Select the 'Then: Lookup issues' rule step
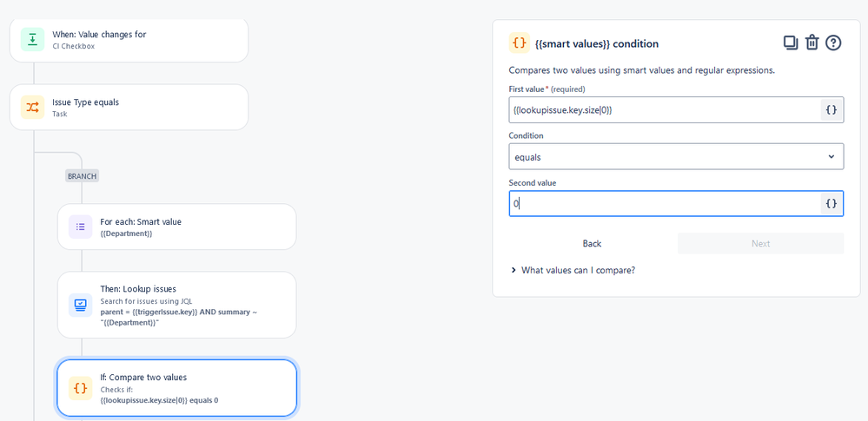The height and width of the screenshot is (421, 868). pyautogui.click(x=176, y=305)
